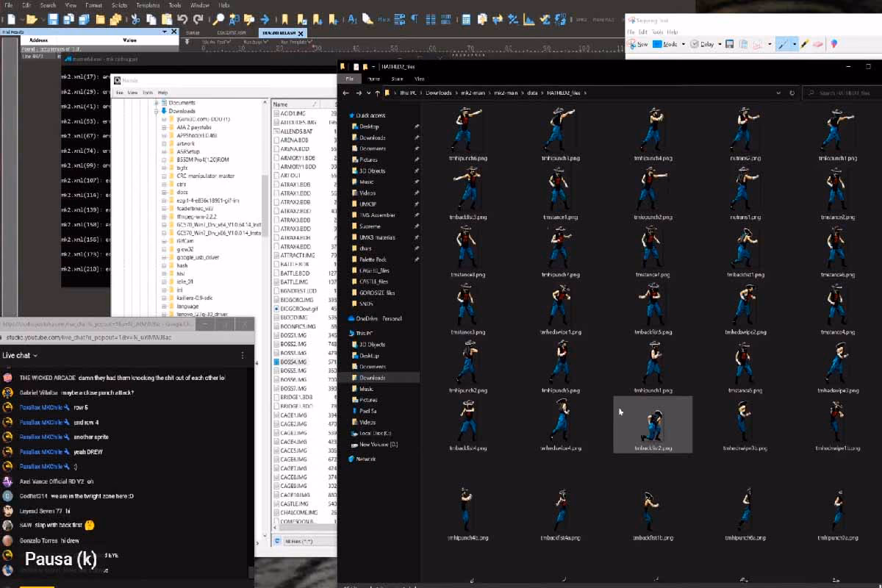Select the Pen tool in Snipping Tool
Viewport: 882px width, 588px height.
[x=783, y=43]
